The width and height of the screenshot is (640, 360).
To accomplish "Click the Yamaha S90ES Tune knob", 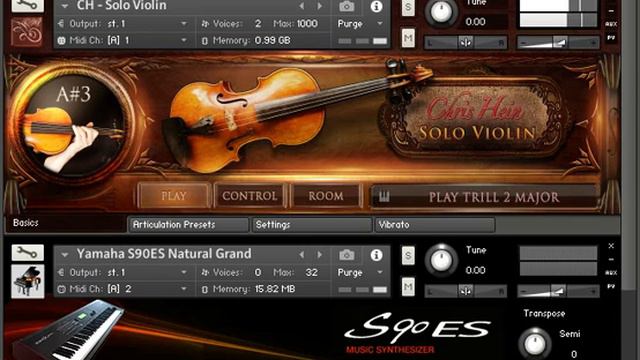I will click(x=441, y=259).
